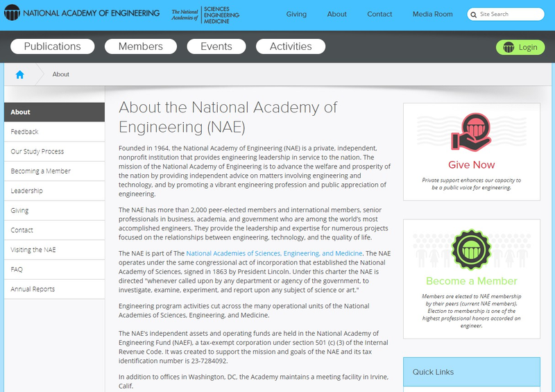Open Becoming a Member sidebar item
Viewport: 555px width, 392px height.
55,171
